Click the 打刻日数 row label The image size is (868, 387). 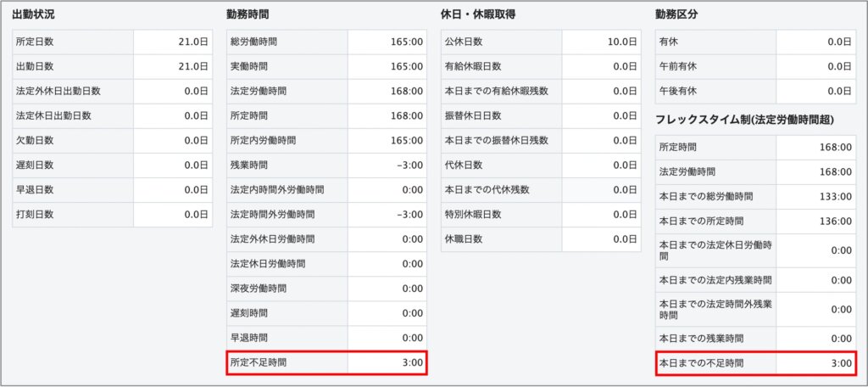(x=35, y=214)
